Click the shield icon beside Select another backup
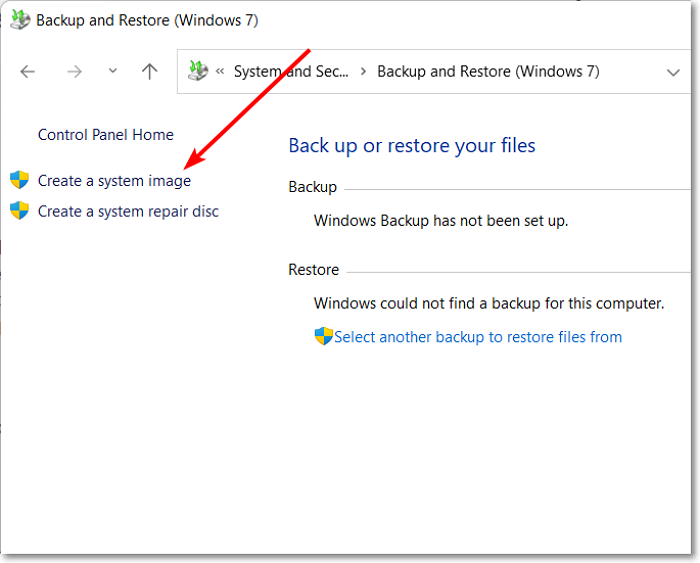 pyautogui.click(x=323, y=336)
